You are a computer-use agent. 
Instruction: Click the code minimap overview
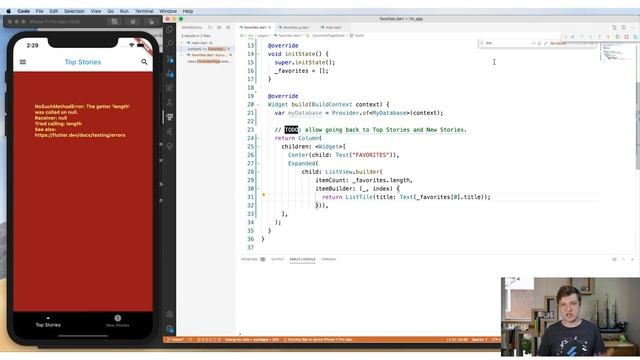click(x=617, y=52)
